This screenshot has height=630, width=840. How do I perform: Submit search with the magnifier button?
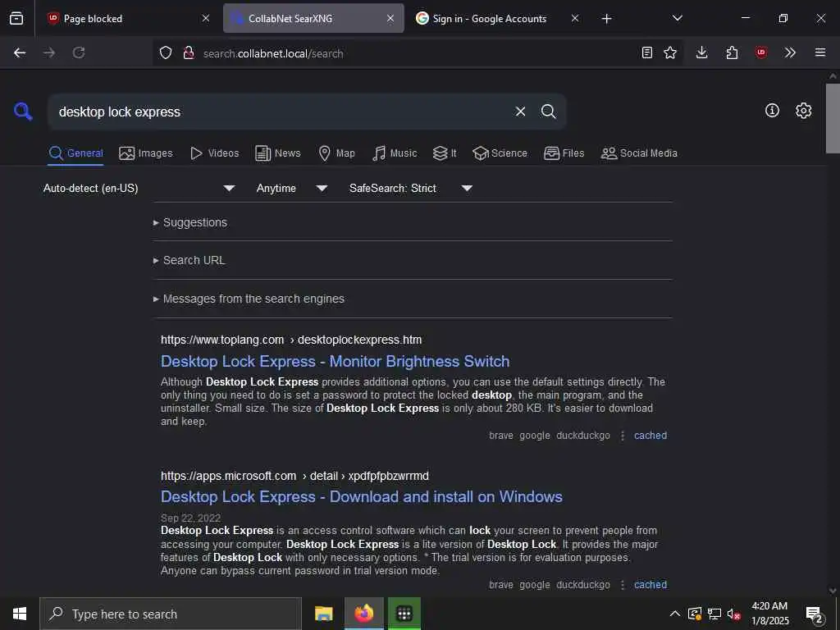point(549,112)
